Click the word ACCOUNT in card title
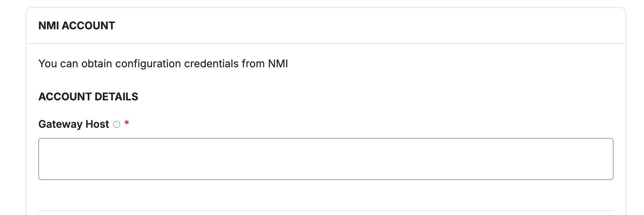The image size is (644, 215). [88, 26]
